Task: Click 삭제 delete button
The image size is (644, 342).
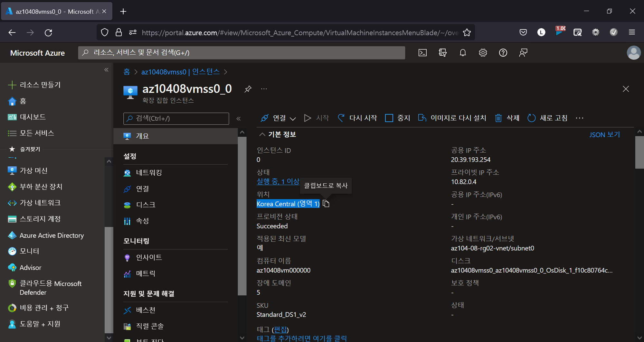Action: pyautogui.click(x=507, y=118)
